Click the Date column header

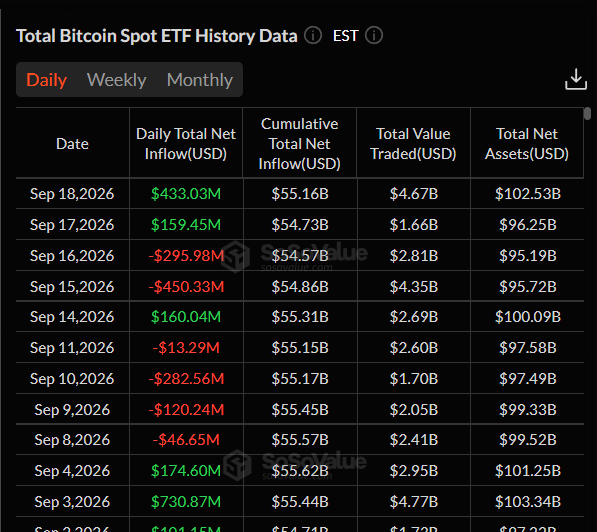72,144
